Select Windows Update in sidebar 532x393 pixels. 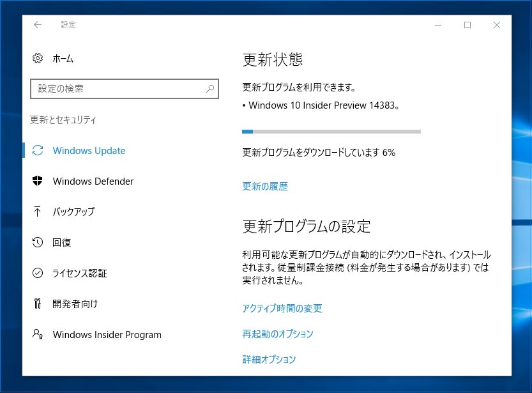click(89, 151)
